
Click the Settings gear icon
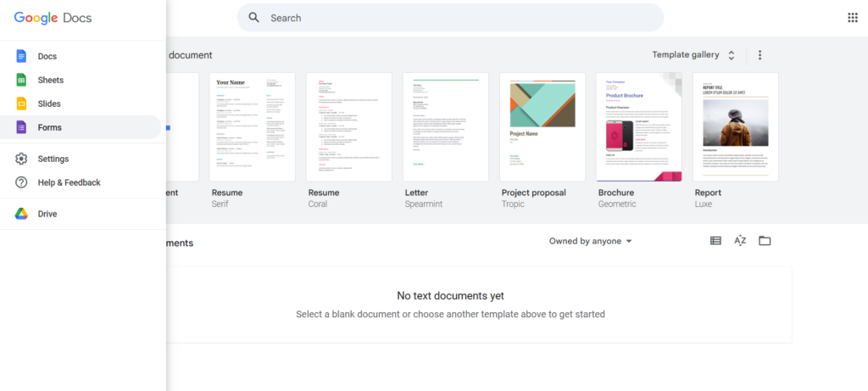pos(22,159)
